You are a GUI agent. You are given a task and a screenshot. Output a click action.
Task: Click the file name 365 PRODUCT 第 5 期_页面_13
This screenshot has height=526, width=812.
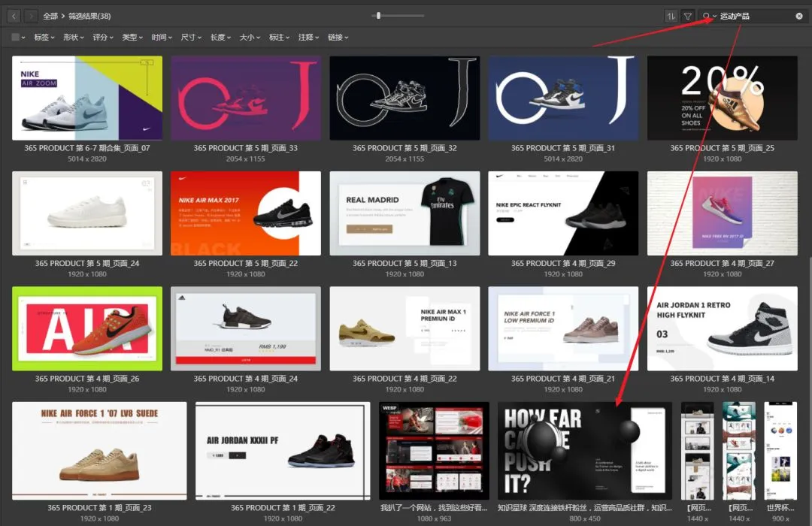(404, 264)
